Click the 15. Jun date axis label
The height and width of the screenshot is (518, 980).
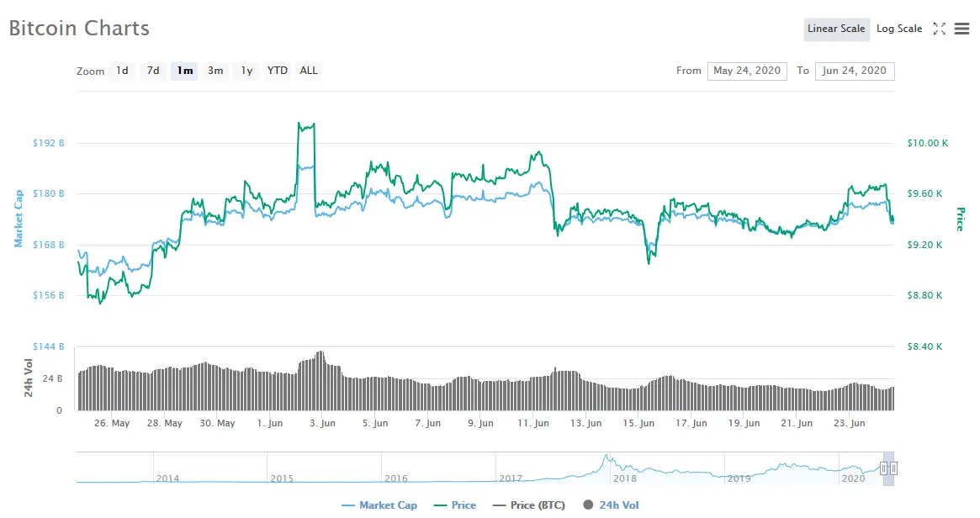pyautogui.click(x=638, y=423)
